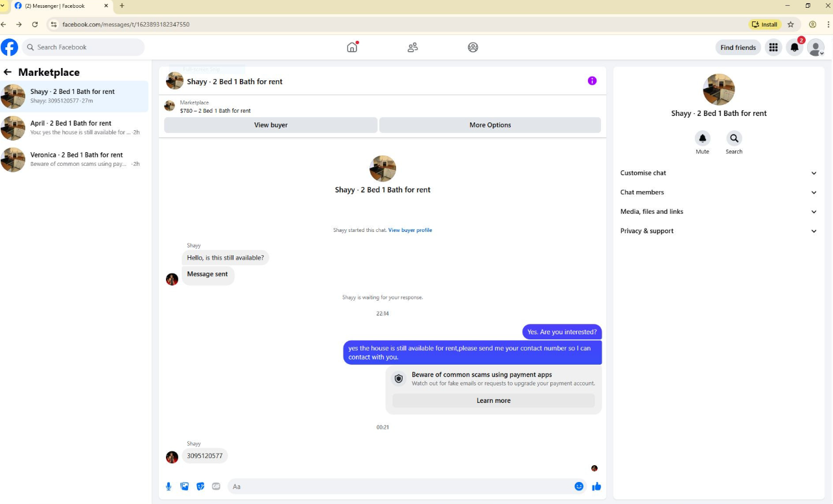The width and height of the screenshot is (833, 504).
Task: Click the shield icon in scam warning
Action: pyautogui.click(x=399, y=379)
